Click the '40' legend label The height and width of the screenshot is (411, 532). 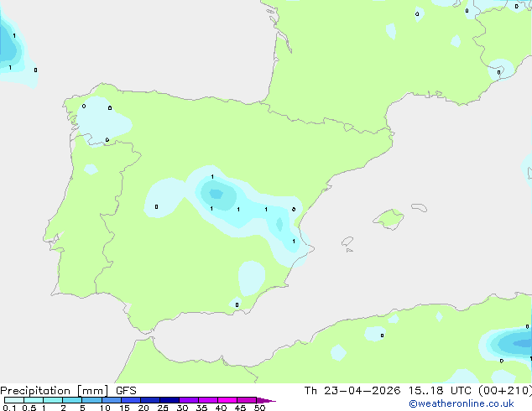(221, 408)
